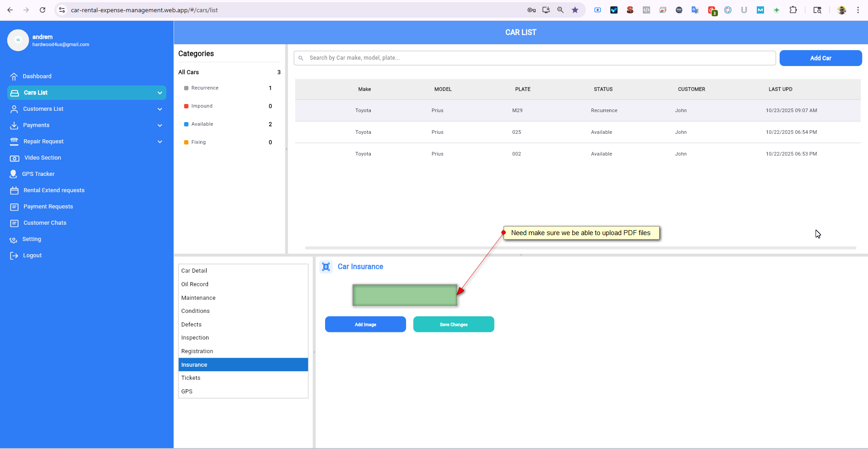
Task: Click the Rental Extend requests calendar icon
Action: [x=14, y=190]
